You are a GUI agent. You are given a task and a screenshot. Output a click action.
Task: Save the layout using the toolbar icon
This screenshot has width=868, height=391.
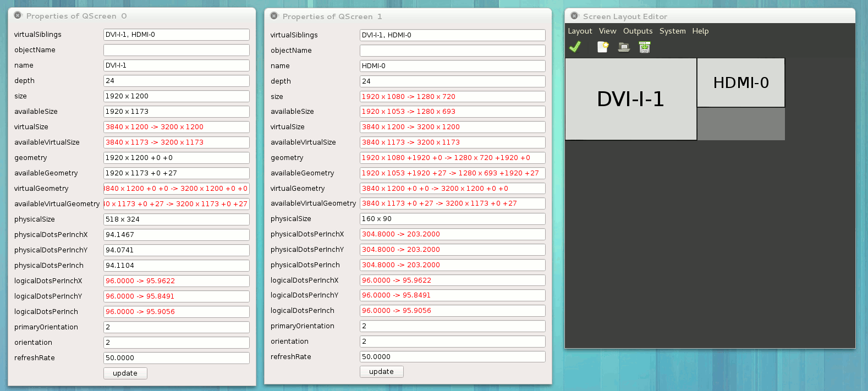[x=645, y=47]
